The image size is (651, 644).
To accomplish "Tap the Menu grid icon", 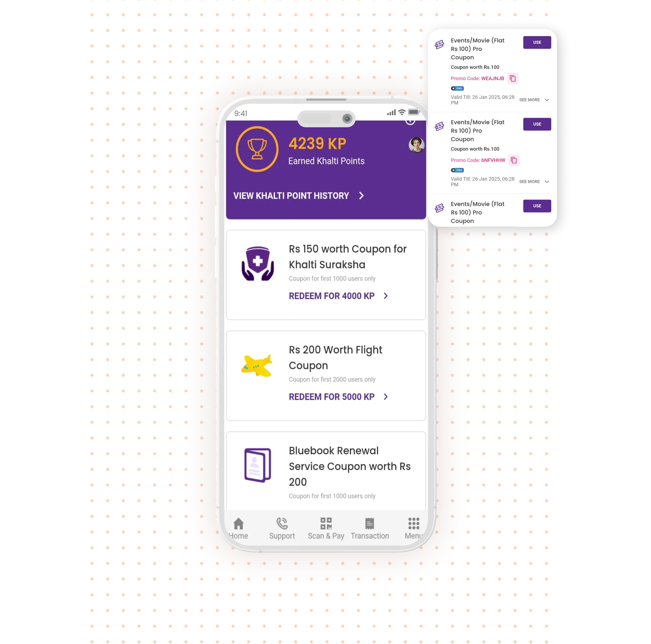I will [x=413, y=522].
